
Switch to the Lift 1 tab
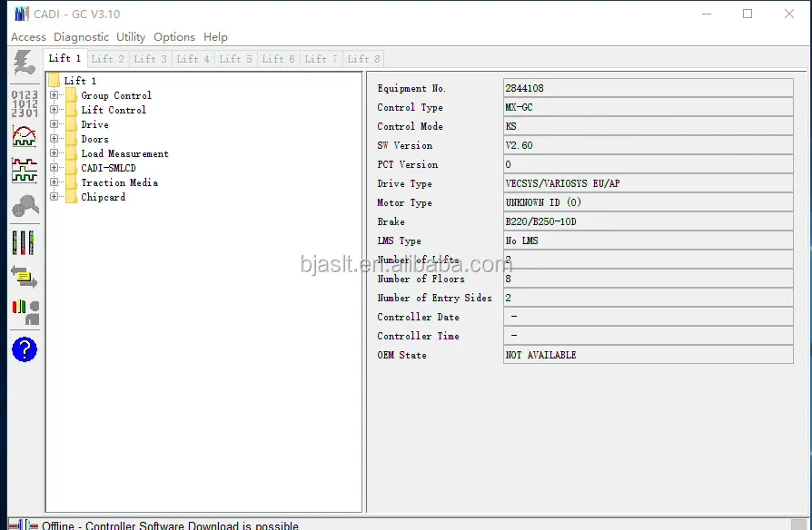coord(65,59)
